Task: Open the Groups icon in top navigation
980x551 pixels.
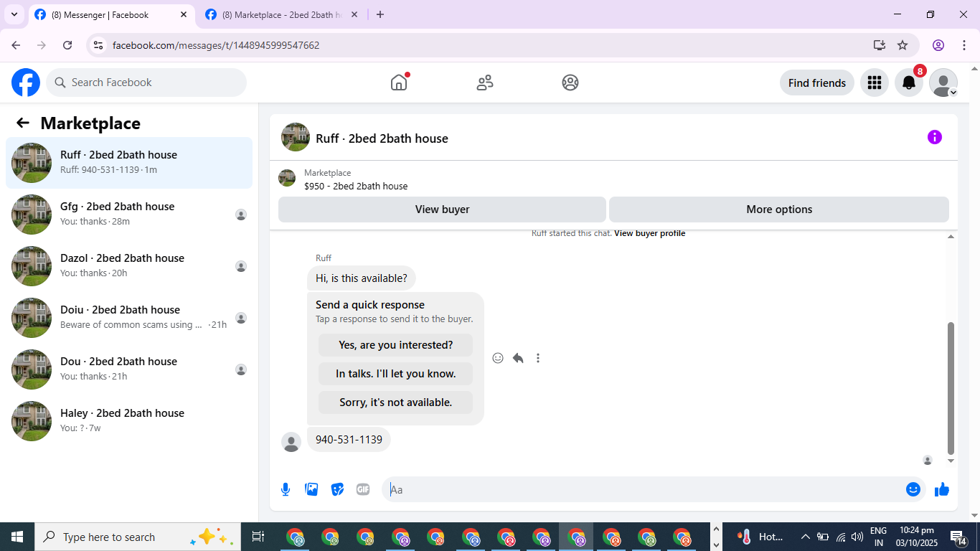Action: (570, 83)
